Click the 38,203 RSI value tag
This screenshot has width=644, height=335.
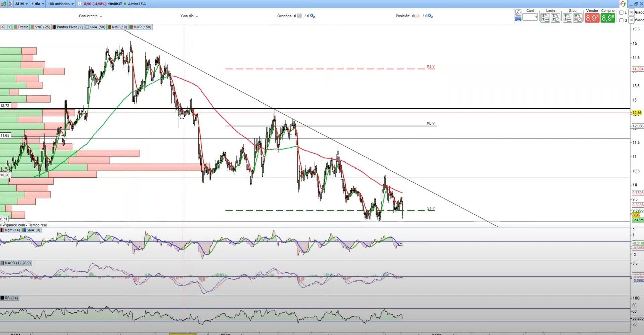click(x=638, y=319)
